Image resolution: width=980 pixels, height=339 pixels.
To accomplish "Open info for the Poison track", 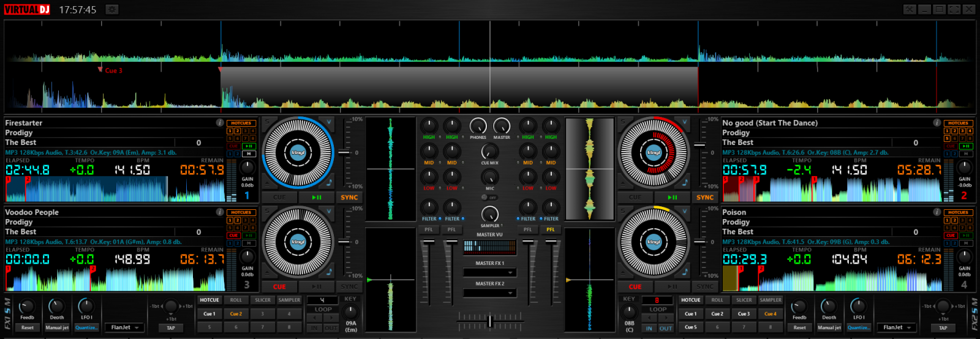I will (x=937, y=212).
